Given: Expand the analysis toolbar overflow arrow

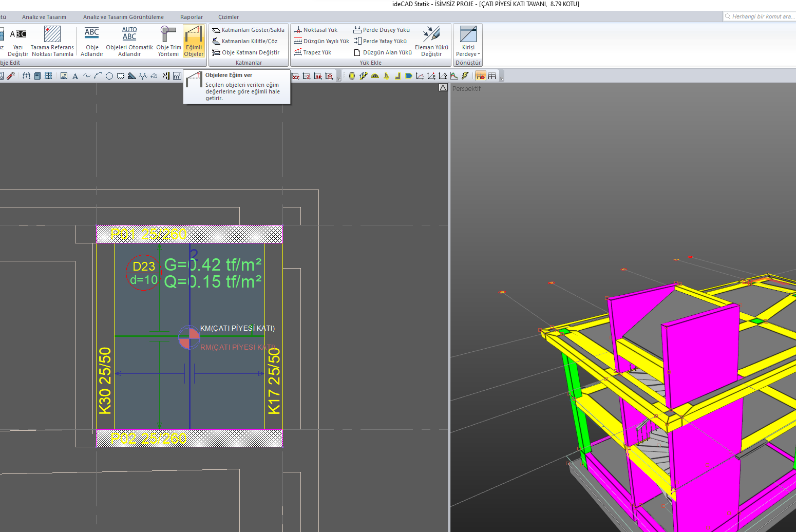Looking at the screenshot, I should [502, 78].
